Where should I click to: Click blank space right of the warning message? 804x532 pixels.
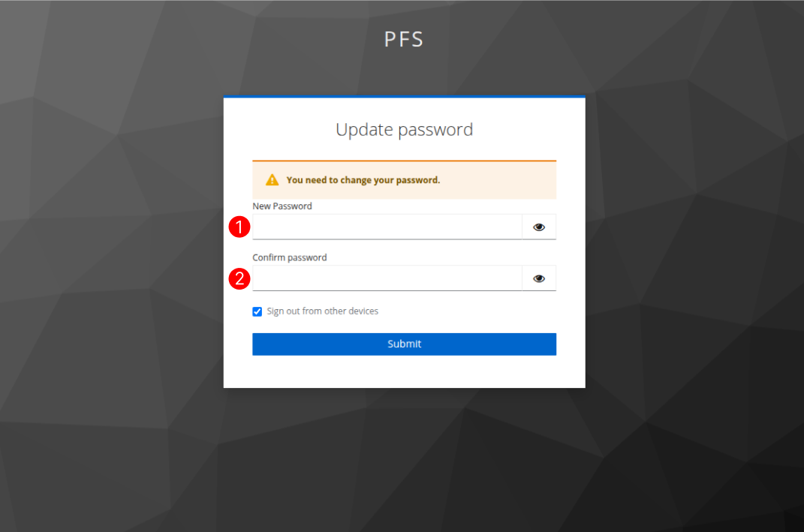click(498, 180)
